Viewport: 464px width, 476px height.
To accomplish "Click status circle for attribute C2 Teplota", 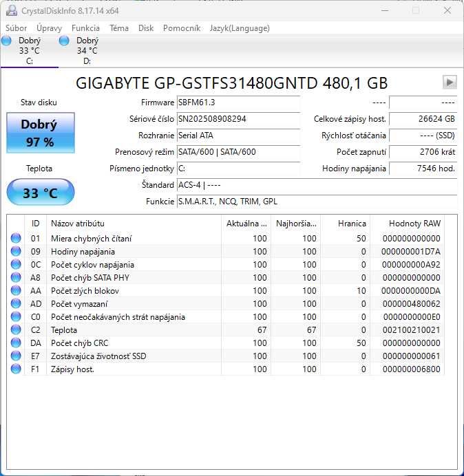I will (16, 329).
